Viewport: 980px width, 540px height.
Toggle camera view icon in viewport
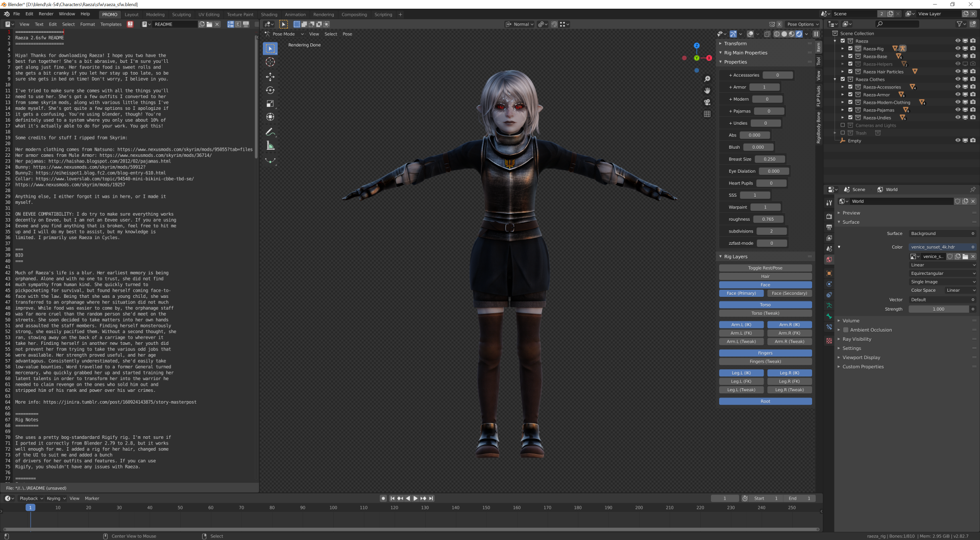[707, 102]
